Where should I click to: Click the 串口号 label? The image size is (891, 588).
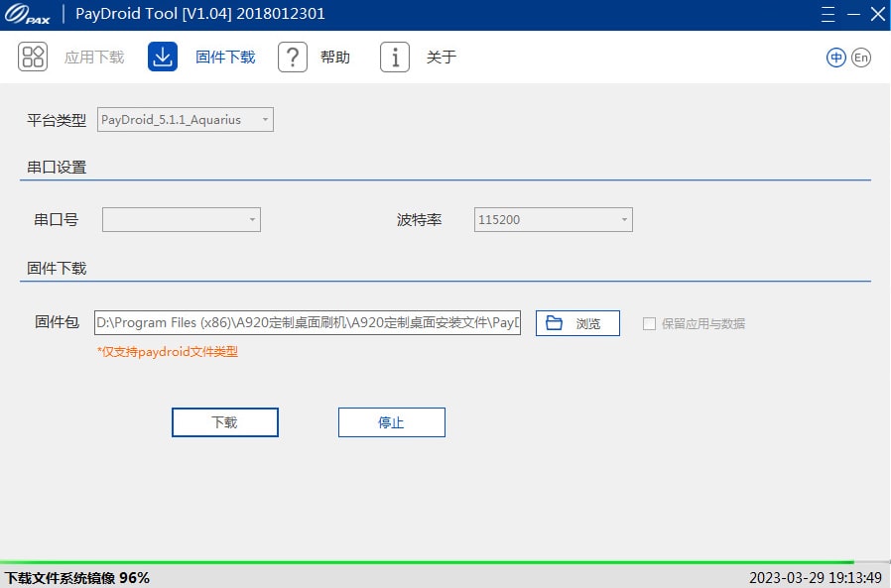(x=57, y=220)
